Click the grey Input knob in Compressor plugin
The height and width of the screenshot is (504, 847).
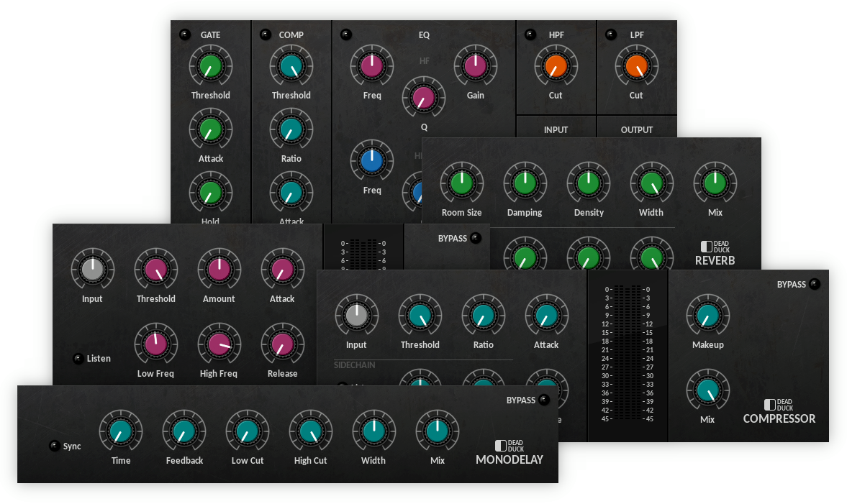point(356,315)
